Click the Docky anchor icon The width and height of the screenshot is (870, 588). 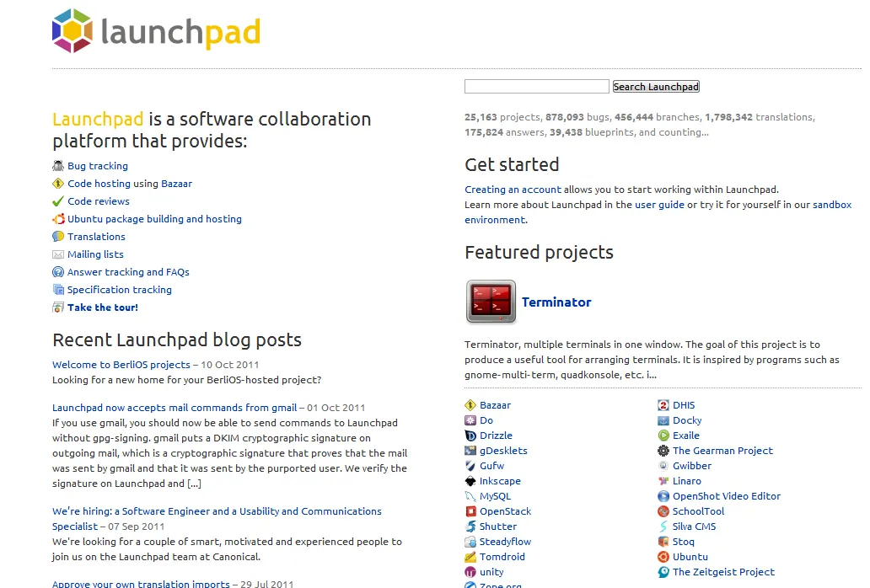[662, 420]
